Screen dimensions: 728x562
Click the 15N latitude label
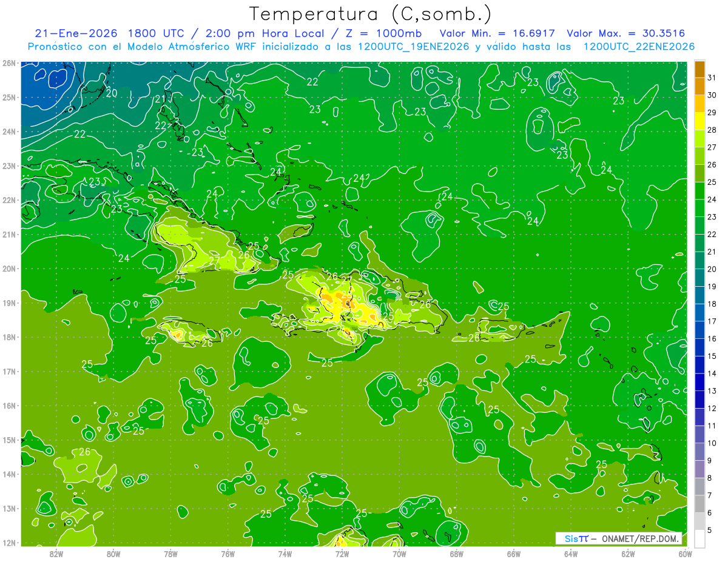tap(8, 440)
